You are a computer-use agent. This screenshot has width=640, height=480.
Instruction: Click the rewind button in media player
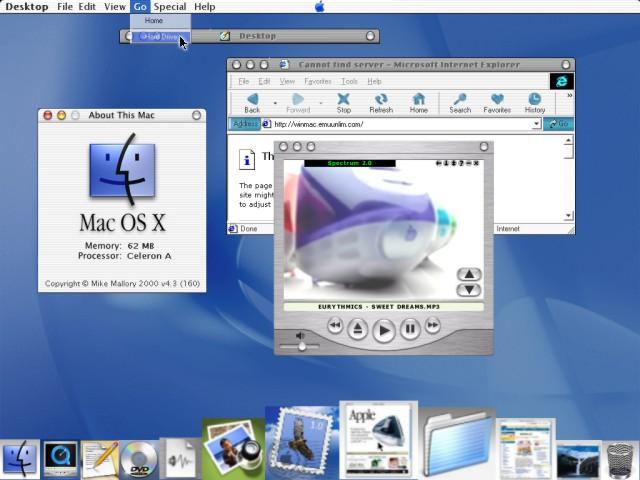(335, 325)
